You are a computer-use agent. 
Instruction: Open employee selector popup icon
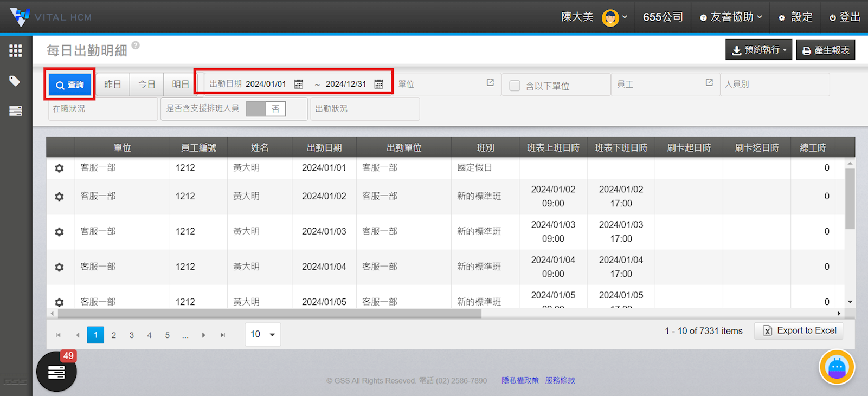(709, 83)
